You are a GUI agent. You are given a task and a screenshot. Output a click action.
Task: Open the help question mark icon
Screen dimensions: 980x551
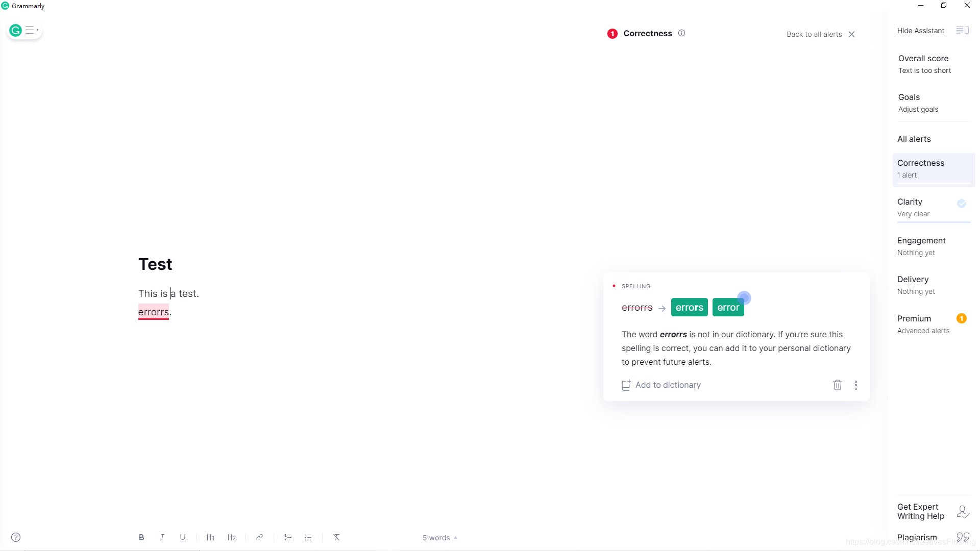(16, 537)
